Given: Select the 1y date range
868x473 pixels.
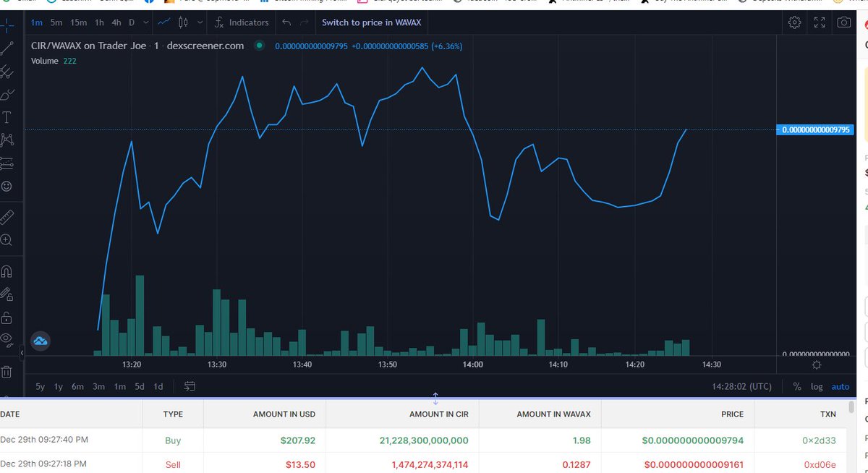Looking at the screenshot, I should 59,386.
